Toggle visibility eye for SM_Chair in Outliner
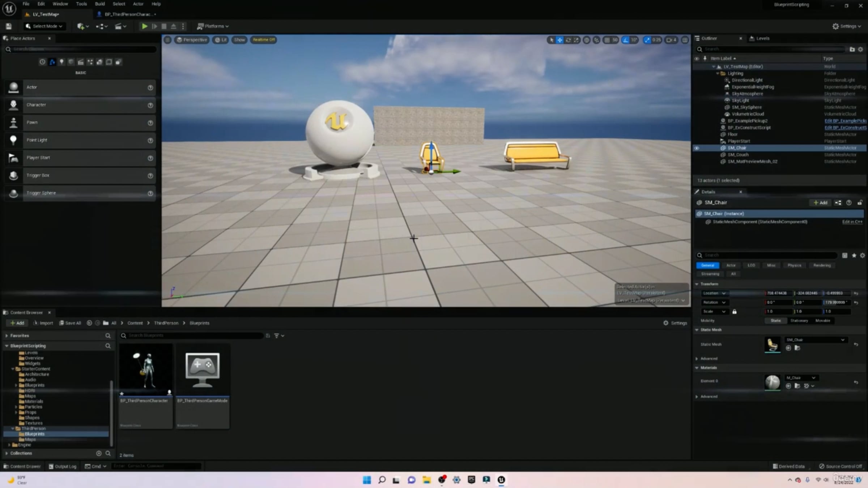868x488 pixels. 697,148
